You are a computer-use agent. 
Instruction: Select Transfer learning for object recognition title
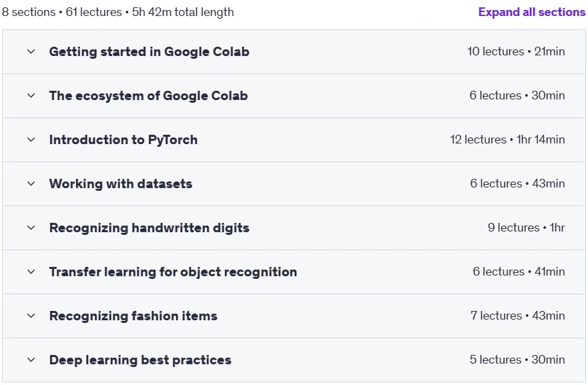pyautogui.click(x=174, y=272)
